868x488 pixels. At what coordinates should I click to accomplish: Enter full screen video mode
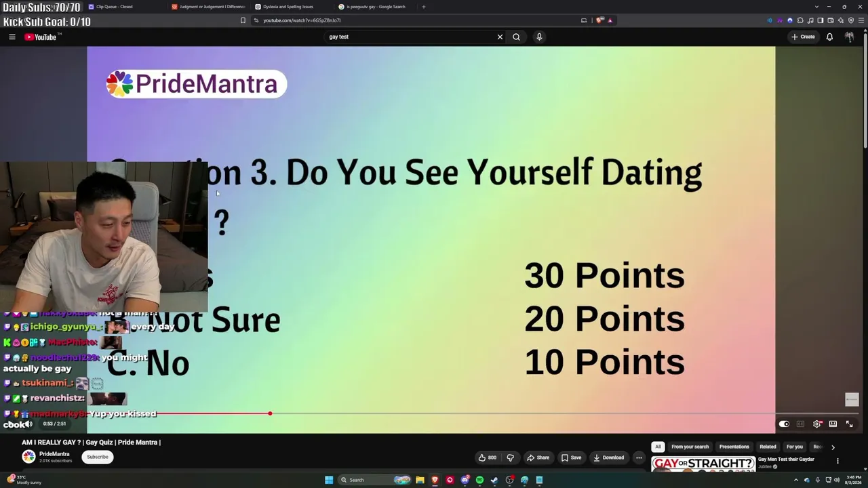tap(849, 424)
